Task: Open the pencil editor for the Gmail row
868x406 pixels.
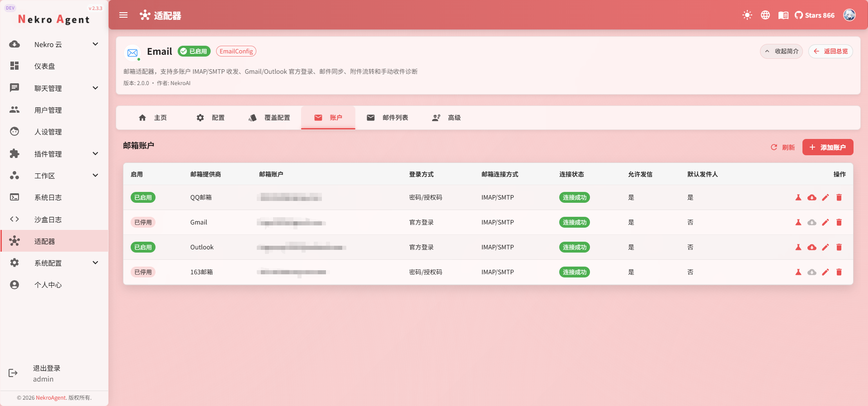Action: click(x=826, y=222)
